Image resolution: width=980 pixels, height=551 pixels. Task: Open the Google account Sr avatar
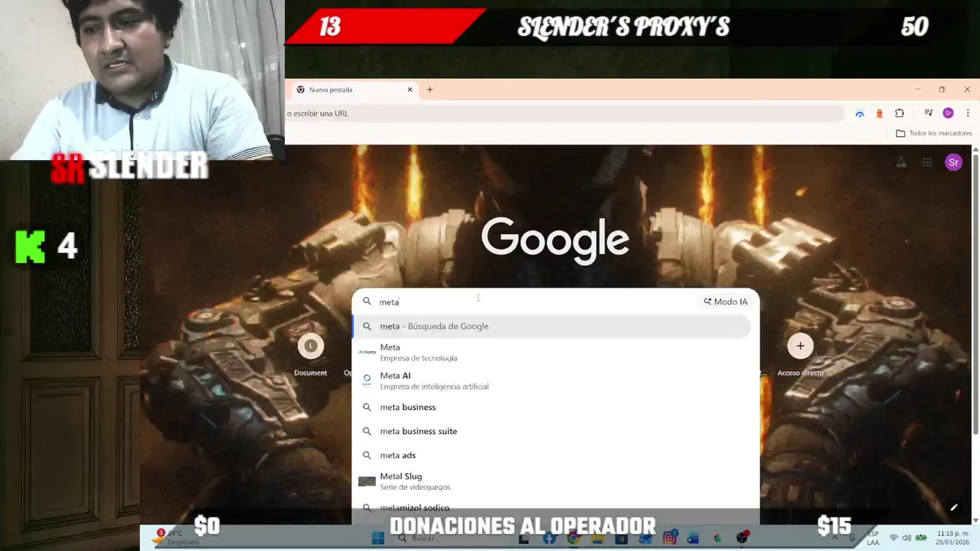[953, 162]
